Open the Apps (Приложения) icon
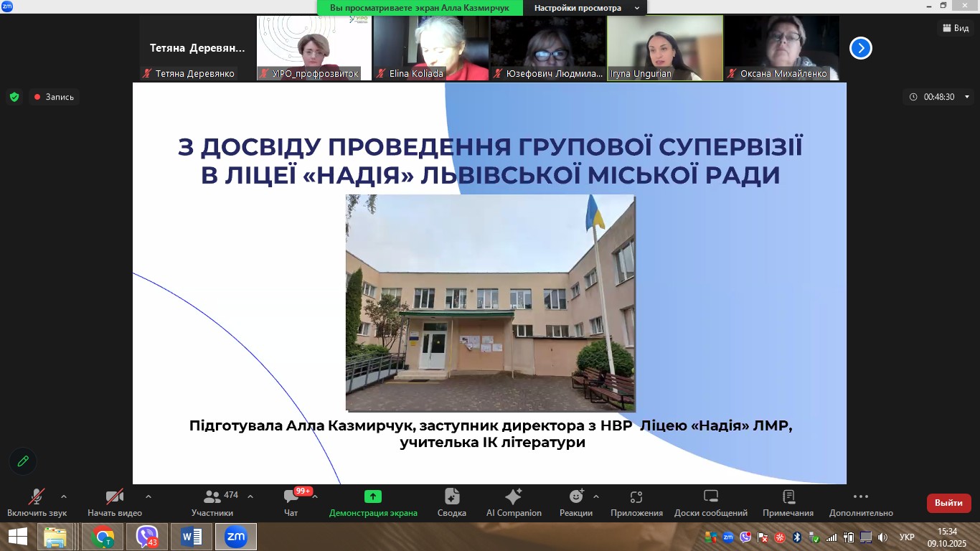Viewport: 980px width, 551px height. (x=636, y=497)
